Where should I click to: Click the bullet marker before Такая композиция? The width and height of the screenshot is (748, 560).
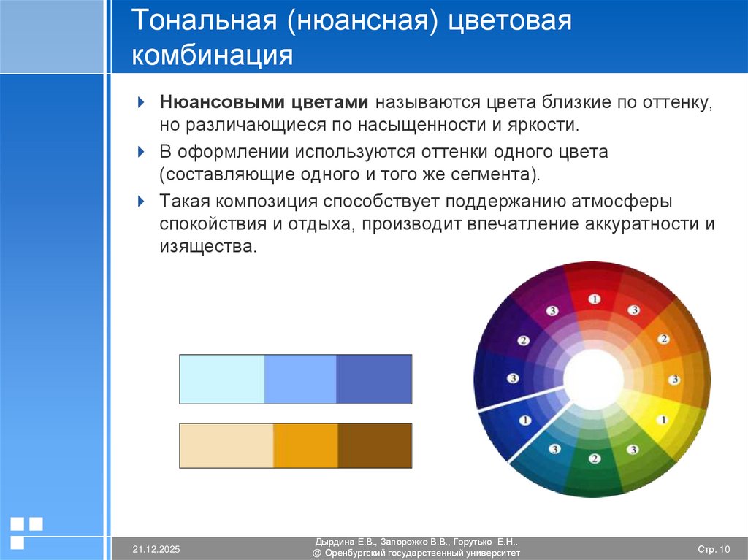[140, 197]
